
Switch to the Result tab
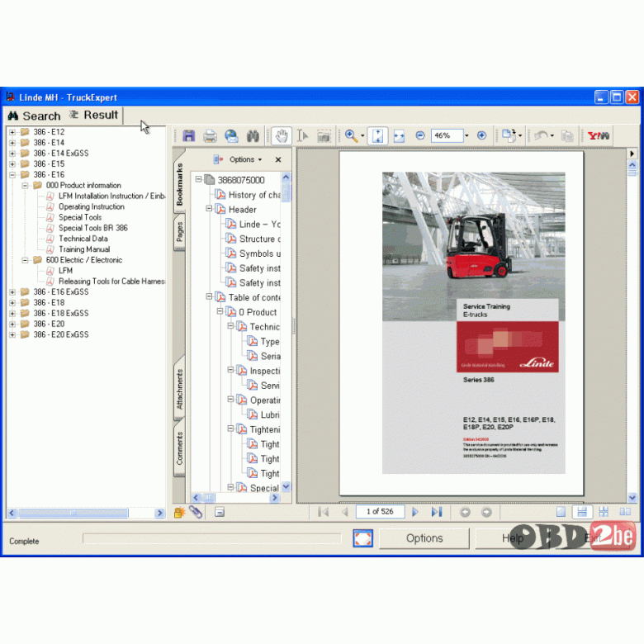pyautogui.click(x=94, y=115)
